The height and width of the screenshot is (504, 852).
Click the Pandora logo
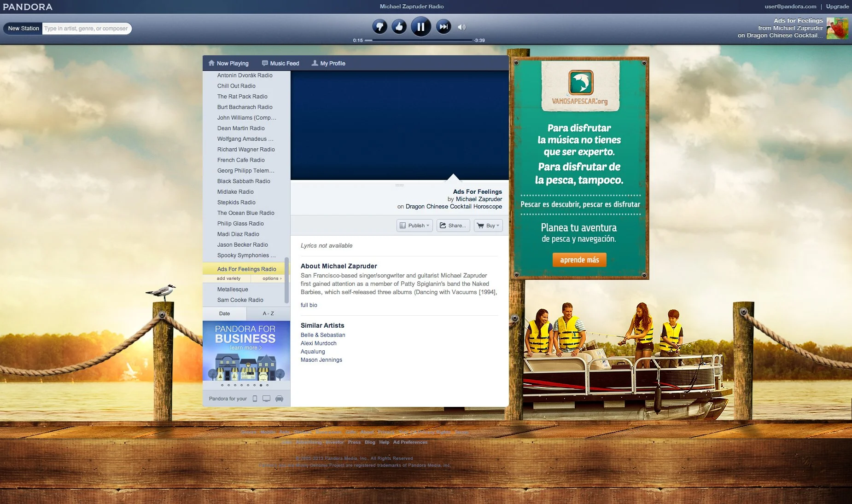pyautogui.click(x=28, y=7)
